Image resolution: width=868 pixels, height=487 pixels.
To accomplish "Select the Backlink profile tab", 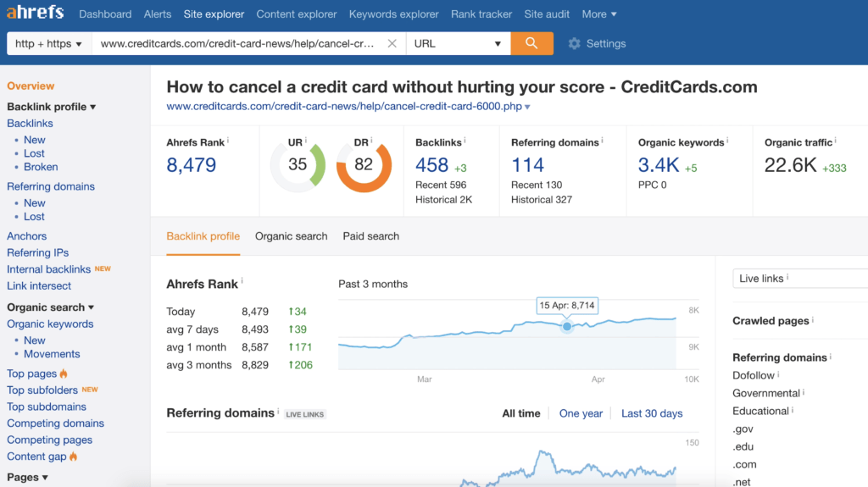I will (203, 236).
